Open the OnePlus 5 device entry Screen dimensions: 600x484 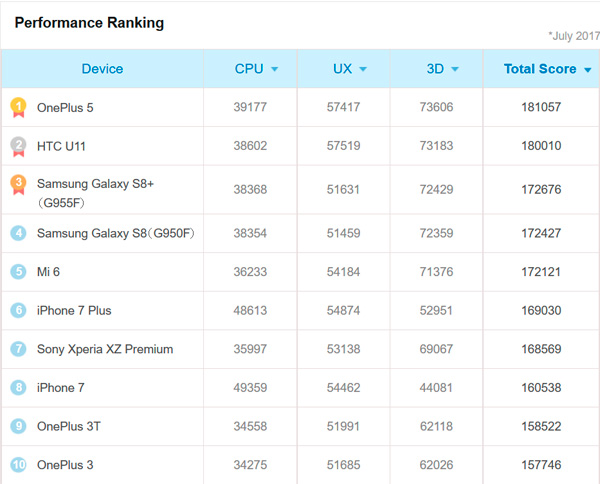pos(65,107)
